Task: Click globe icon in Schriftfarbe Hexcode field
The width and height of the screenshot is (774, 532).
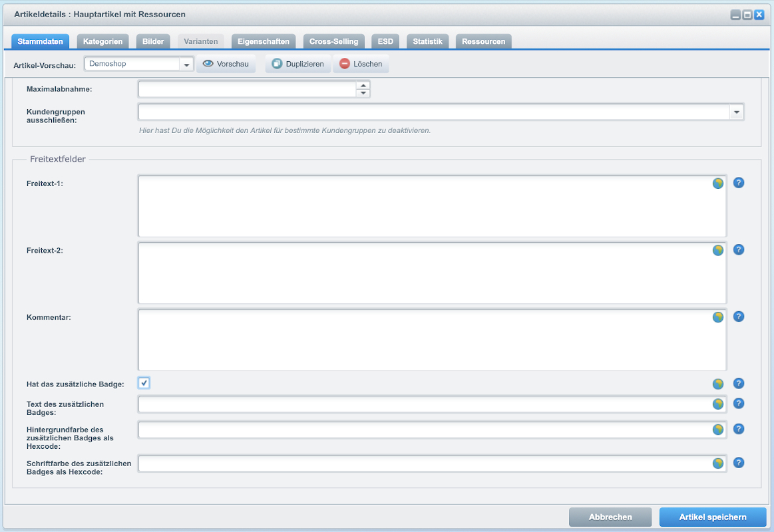Action: (x=718, y=464)
